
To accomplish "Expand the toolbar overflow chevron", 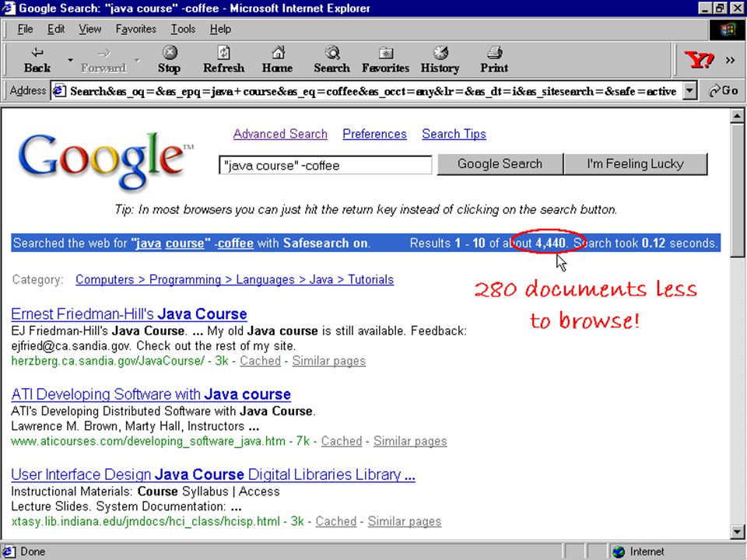I will point(730,60).
